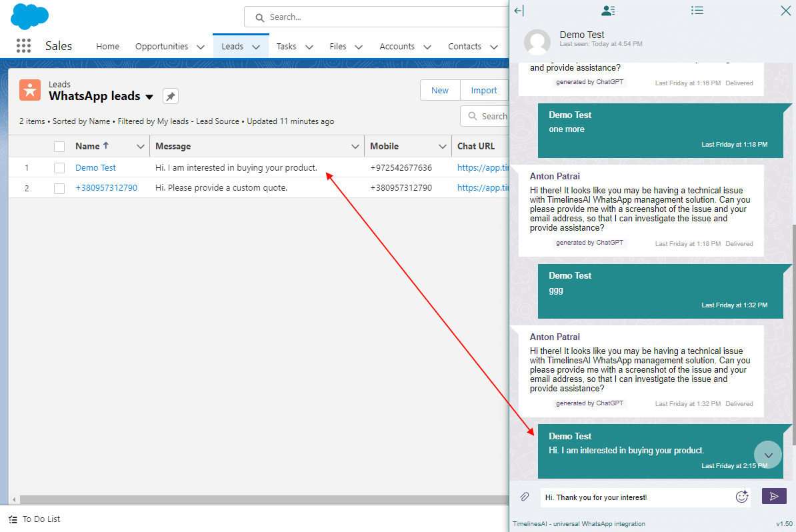Toggle the select-all checkbox in the list header
The image size is (796, 532).
pos(59,146)
